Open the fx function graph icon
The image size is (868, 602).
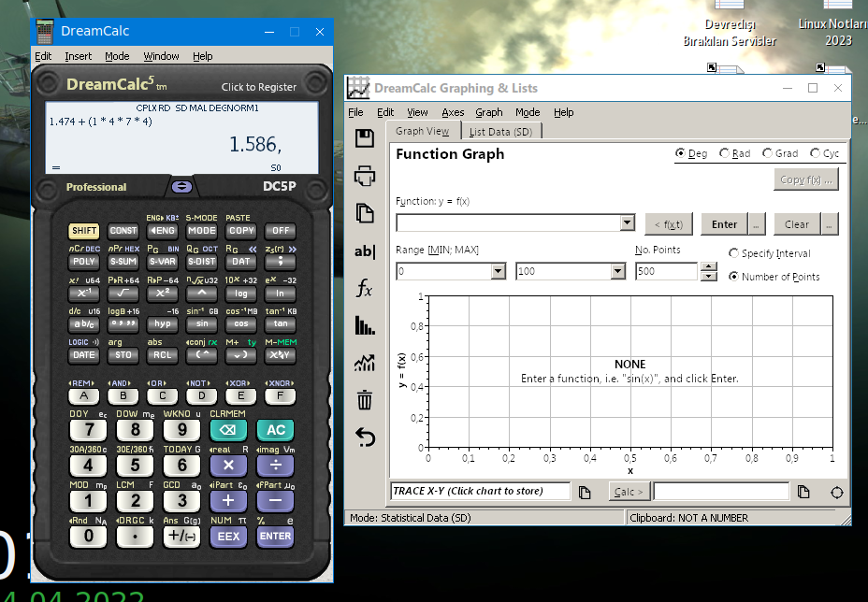[365, 288]
